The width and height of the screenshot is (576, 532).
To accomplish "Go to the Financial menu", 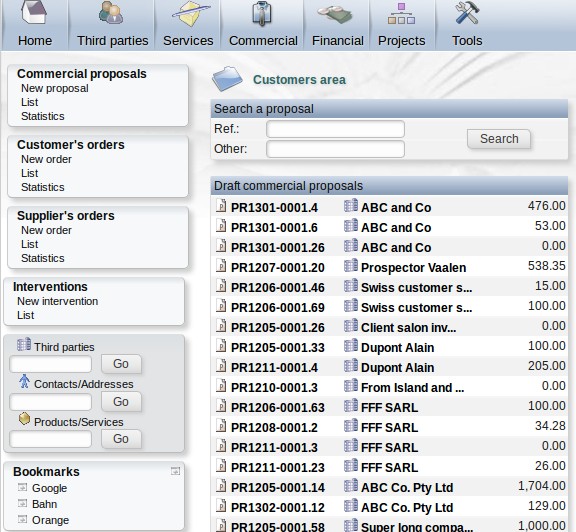I will pos(338,40).
